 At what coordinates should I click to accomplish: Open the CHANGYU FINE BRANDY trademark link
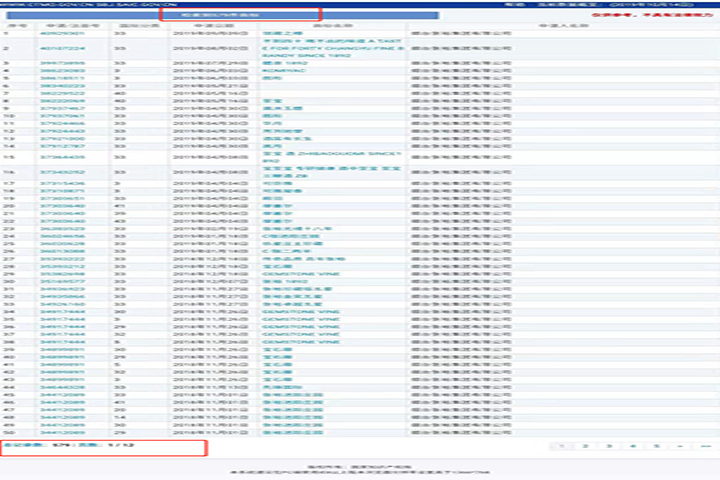point(330,48)
